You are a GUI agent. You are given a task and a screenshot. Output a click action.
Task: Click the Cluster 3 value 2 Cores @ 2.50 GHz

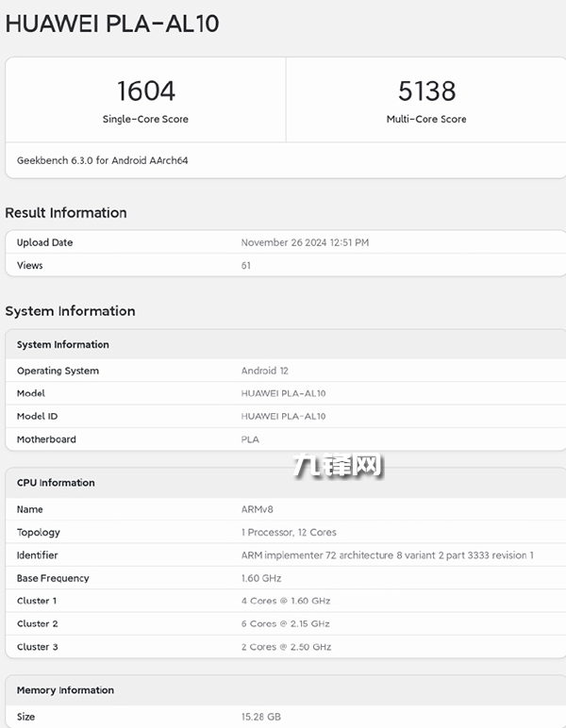(x=286, y=647)
